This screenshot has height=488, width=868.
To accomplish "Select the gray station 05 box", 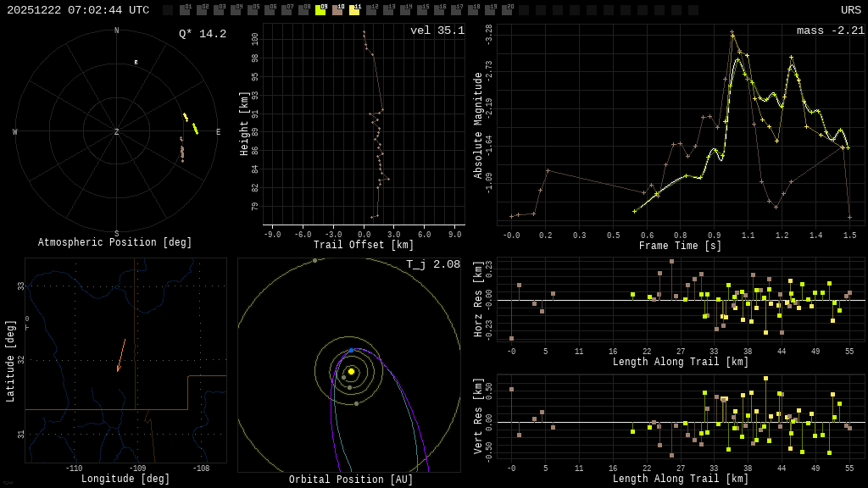I will (x=253, y=10).
